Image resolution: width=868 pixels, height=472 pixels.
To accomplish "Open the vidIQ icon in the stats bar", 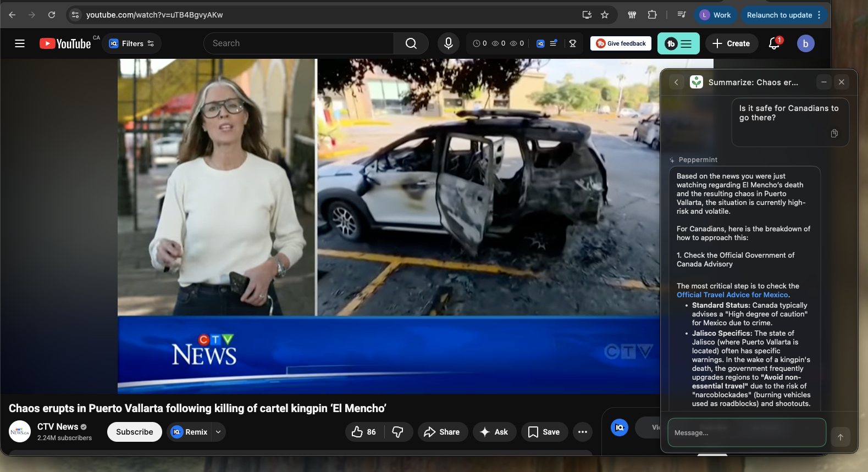I will pyautogui.click(x=540, y=43).
